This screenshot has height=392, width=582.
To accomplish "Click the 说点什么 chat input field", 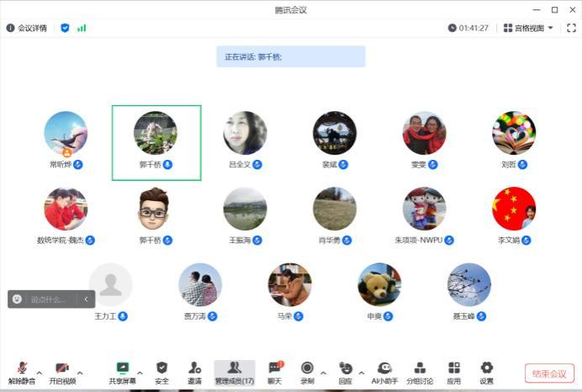I will (x=49, y=299).
